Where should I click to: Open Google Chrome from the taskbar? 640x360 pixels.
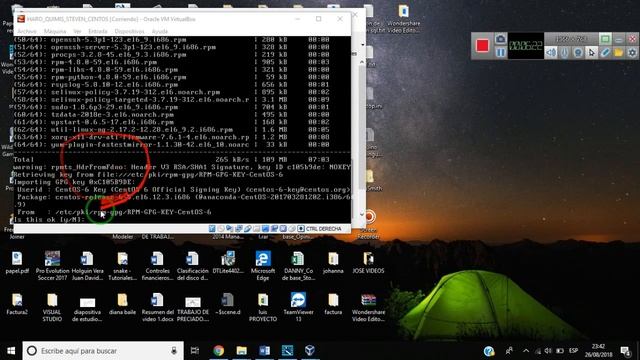[x=218, y=351]
